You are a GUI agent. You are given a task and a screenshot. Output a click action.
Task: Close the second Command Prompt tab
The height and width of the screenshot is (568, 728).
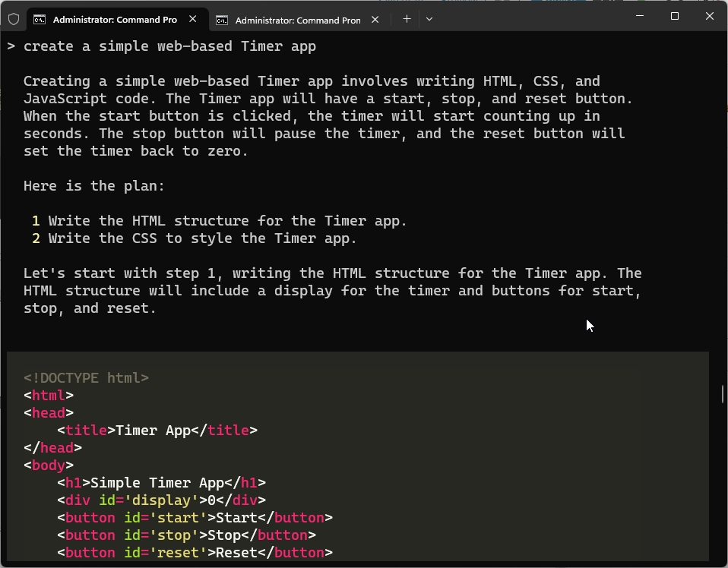(375, 20)
